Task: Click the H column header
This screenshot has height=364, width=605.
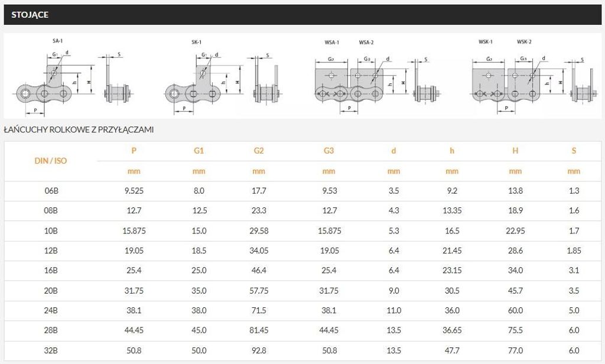Action: click(515, 151)
